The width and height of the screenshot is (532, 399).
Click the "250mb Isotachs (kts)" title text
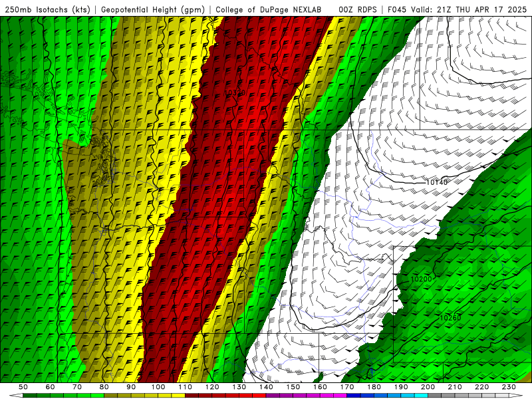(47, 10)
